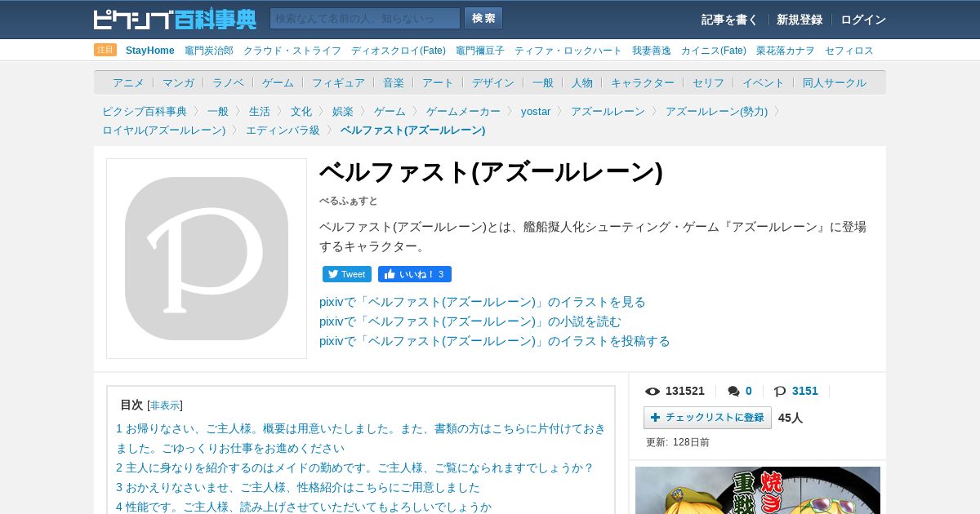Select the セリフ category tab
Image resolution: width=980 pixels, height=514 pixels.
tap(708, 82)
